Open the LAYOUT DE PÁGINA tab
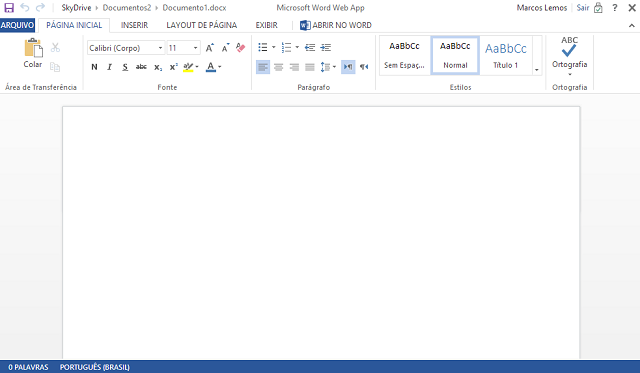The image size is (640, 373). coord(202,25)
